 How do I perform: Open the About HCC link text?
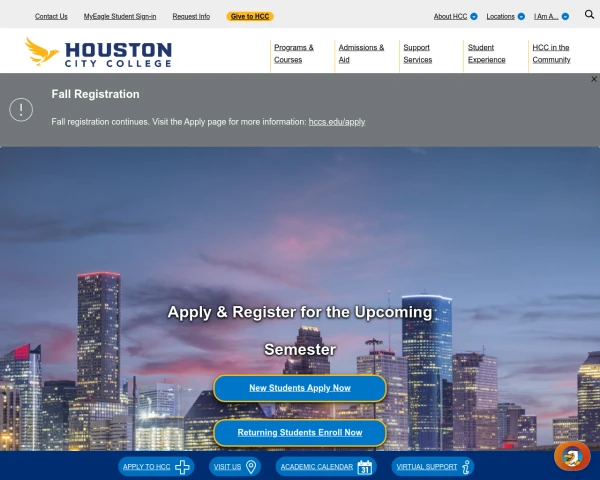pos(450,16)
